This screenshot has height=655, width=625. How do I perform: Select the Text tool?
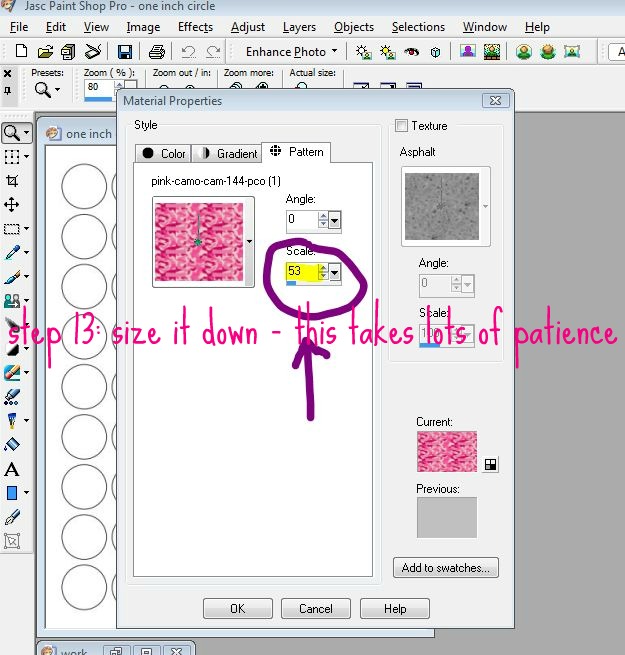[x=12, y=469]
